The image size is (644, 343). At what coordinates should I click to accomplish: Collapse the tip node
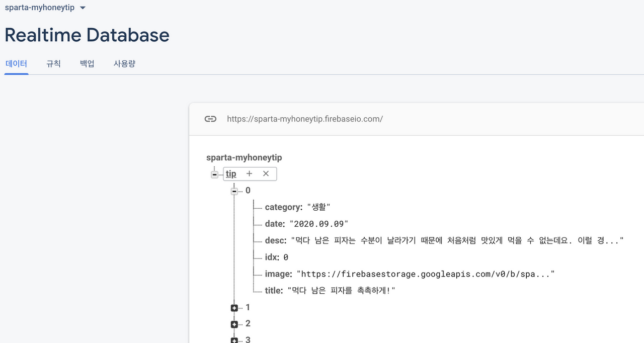coord(215,175)
